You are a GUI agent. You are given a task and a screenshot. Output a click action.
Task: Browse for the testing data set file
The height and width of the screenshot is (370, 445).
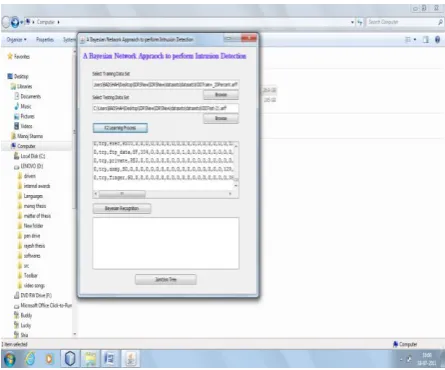coord(221,118)
